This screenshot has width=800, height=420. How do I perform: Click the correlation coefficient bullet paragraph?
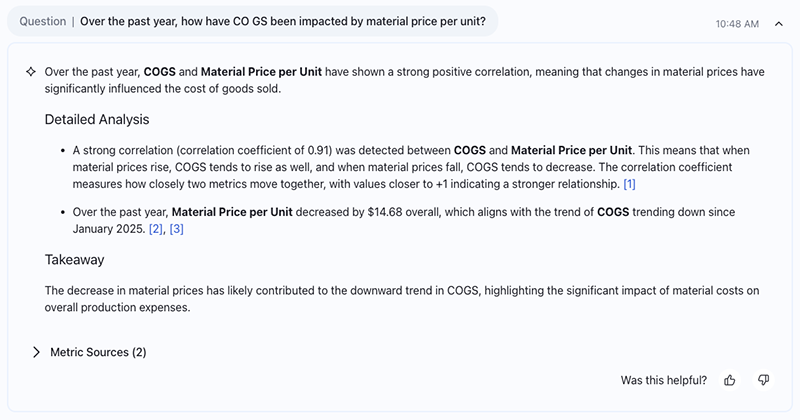[x=400, y=168]
